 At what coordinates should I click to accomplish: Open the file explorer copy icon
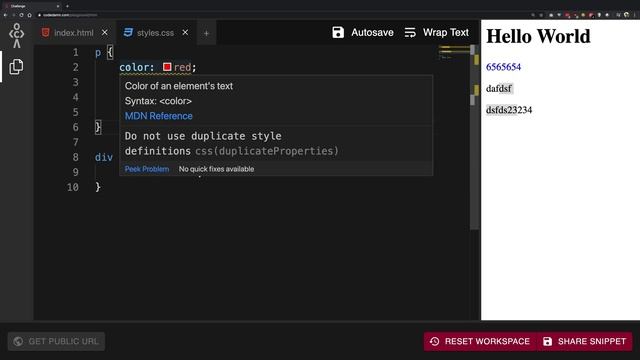pyautogui.click(x=16, y=67)
